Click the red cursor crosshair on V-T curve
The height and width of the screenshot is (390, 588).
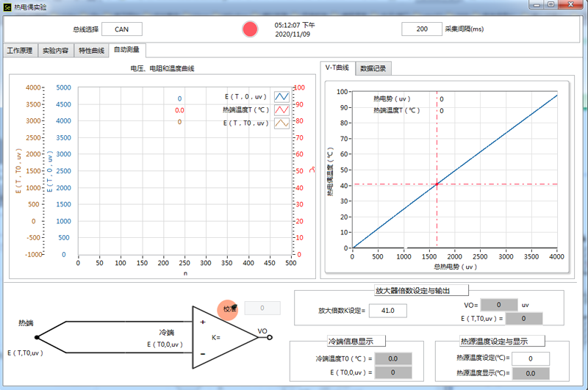(x=437, y=184)
